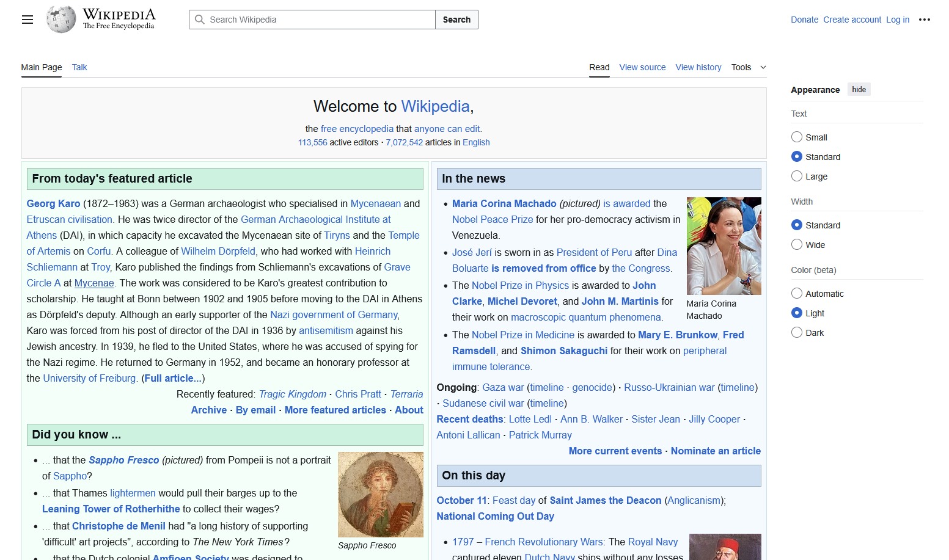Select the Small text size option
This screenshot has height=560, width=949.
797,137
